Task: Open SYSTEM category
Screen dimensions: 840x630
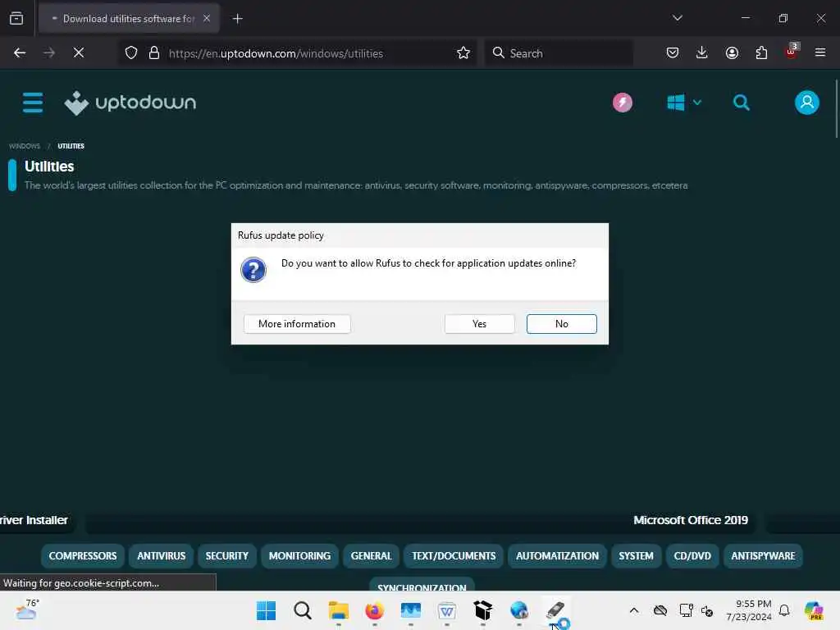Action: click(636, 556)
